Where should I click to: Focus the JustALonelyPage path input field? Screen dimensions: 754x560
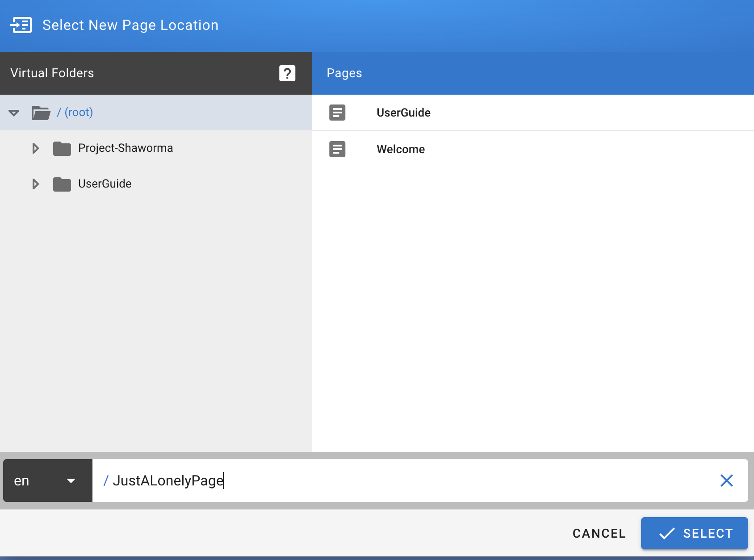tap(402, 481)
